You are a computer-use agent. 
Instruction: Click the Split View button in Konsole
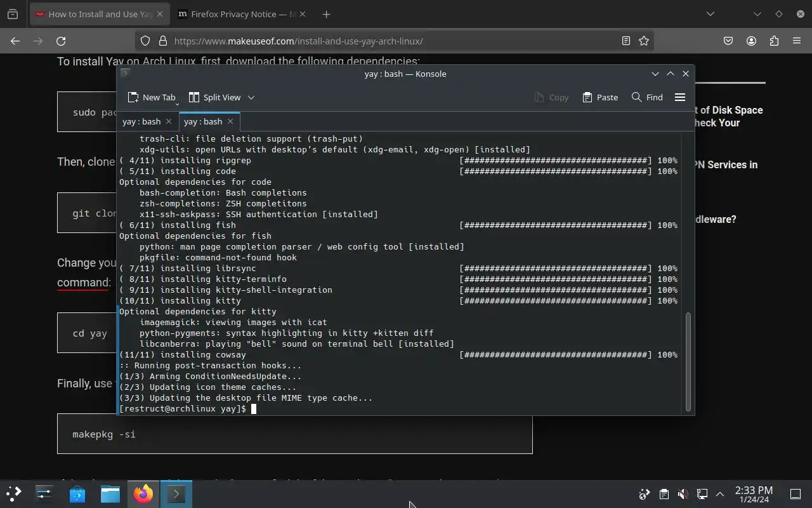click(215, 97)
